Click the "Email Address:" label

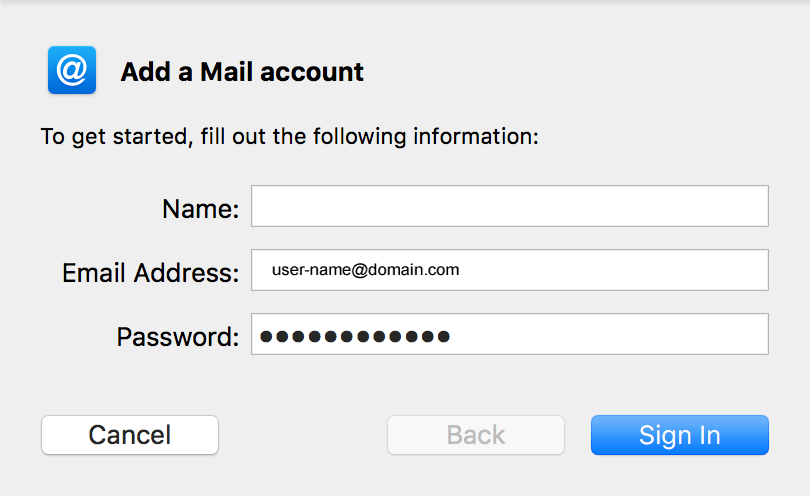pos(150,273)
